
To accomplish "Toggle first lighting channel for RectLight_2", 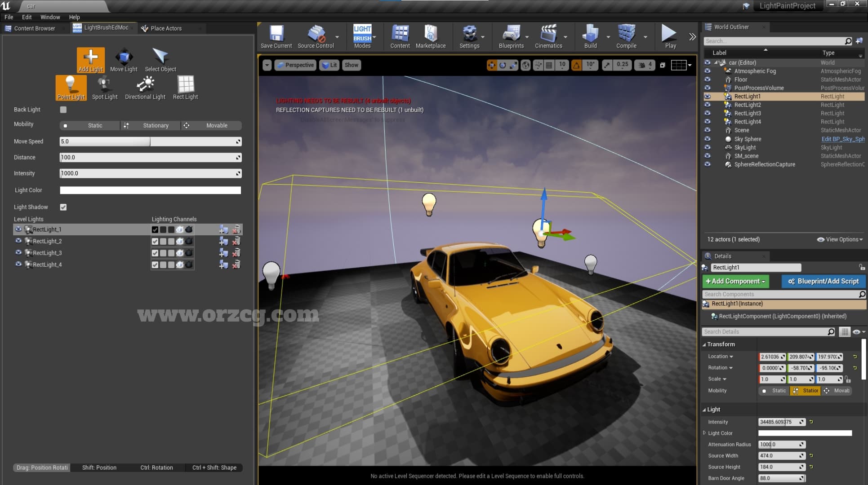I will (x=155, y=241).
